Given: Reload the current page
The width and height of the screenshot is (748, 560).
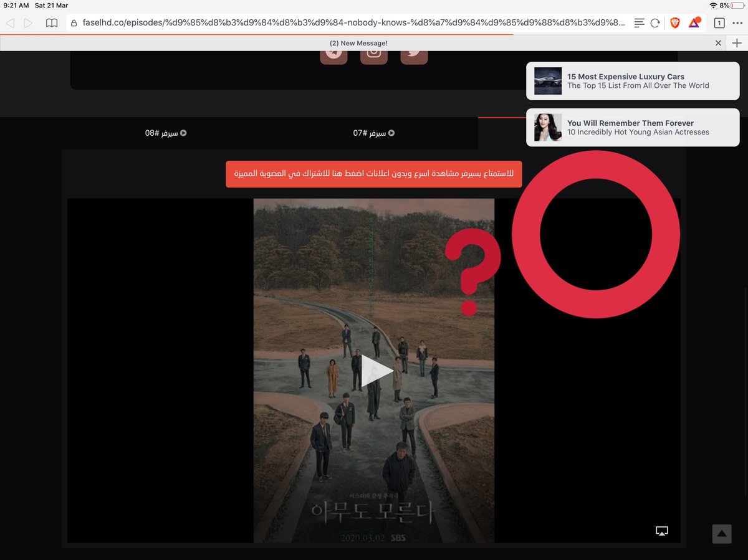Looking at the screenshot, I should tap(655, 23).
